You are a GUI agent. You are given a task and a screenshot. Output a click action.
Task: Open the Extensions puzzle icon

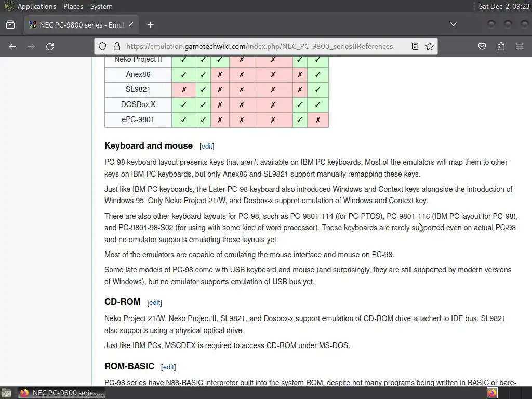tap(501, 46)
